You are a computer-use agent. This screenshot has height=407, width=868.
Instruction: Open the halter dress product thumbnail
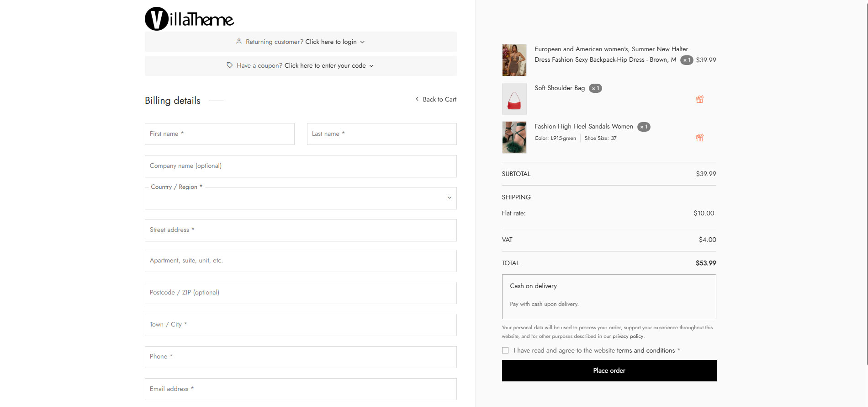[514, 60]
